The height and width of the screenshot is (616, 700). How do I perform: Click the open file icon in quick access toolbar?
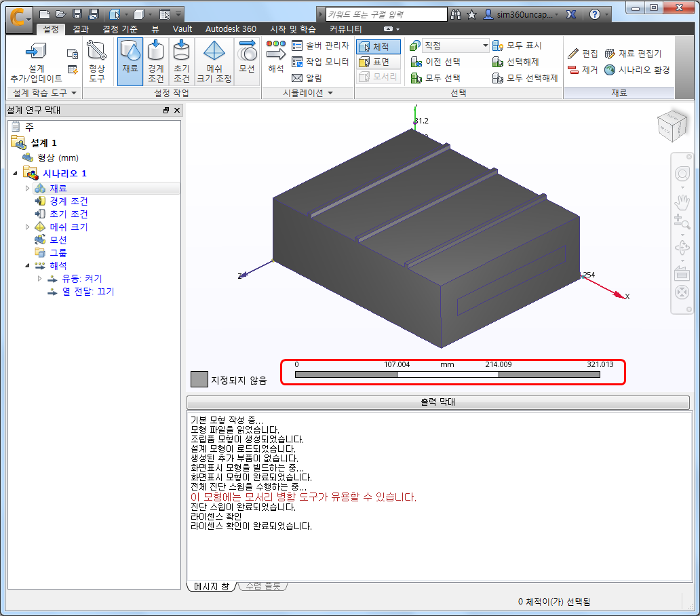point(61,14)
